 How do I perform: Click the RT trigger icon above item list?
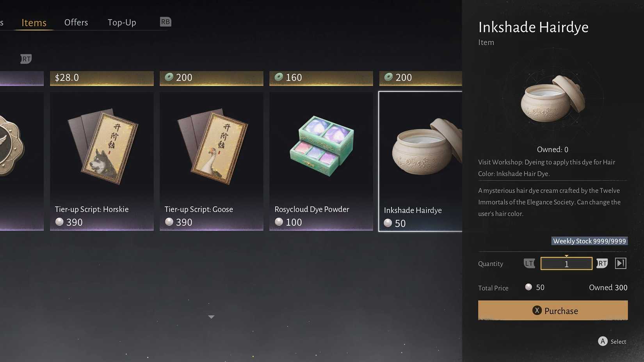26,59
